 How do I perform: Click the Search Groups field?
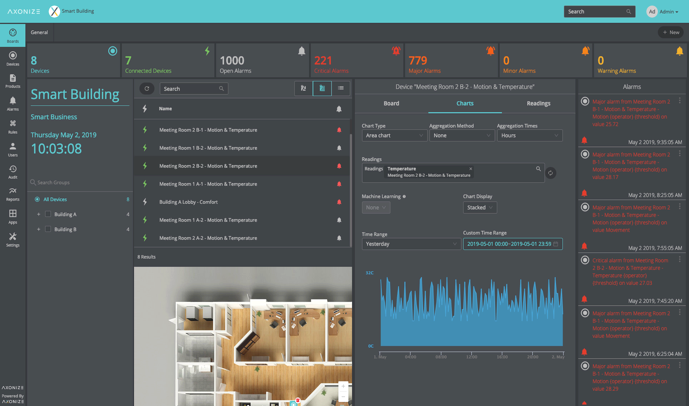point(79,182)
